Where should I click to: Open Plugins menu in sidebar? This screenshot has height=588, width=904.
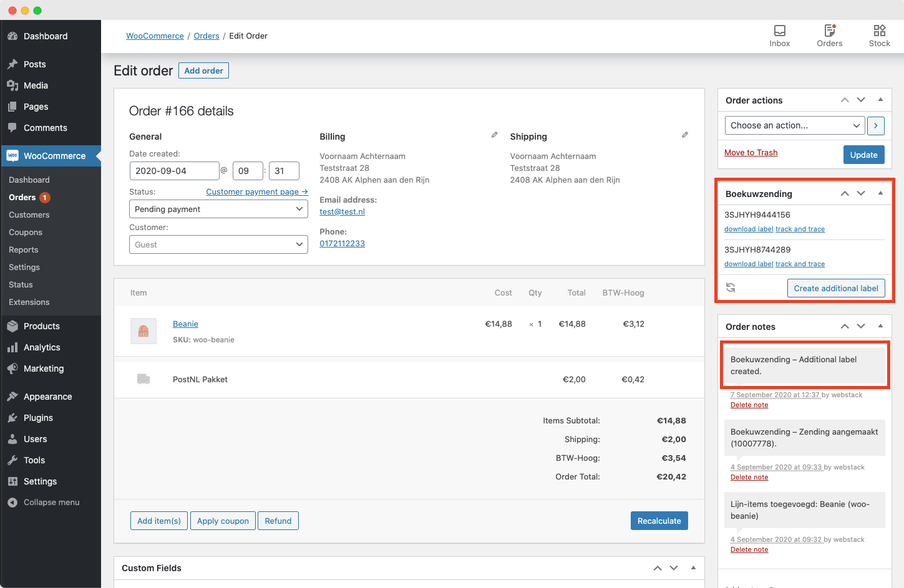click(x=51, y=418)
